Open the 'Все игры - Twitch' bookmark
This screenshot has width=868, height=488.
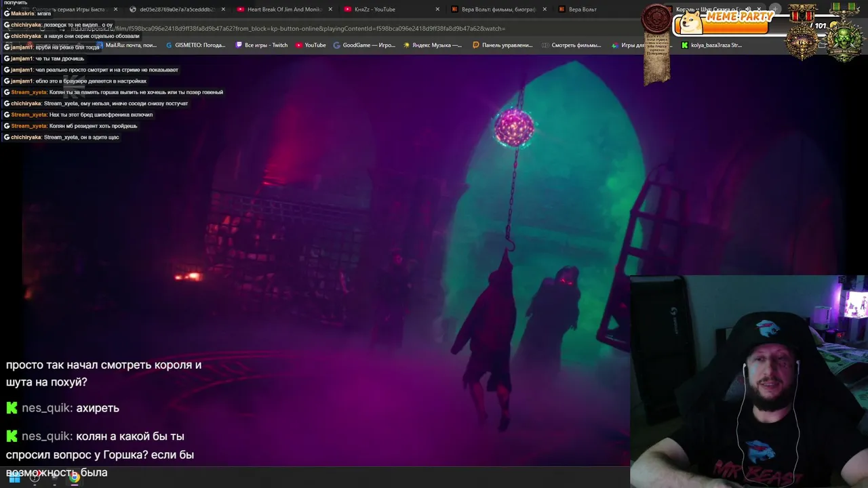(261, 45)
